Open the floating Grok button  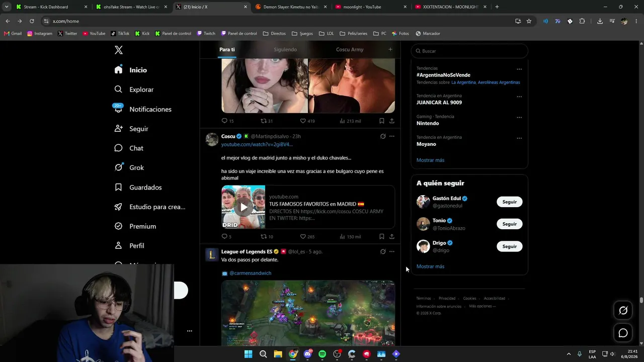tap(623, 310)
